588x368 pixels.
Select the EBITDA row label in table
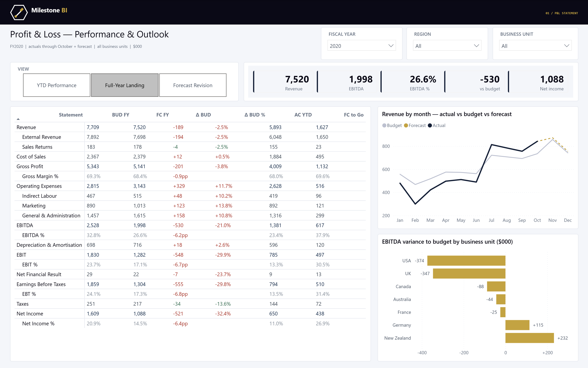(x=25, y=225)
